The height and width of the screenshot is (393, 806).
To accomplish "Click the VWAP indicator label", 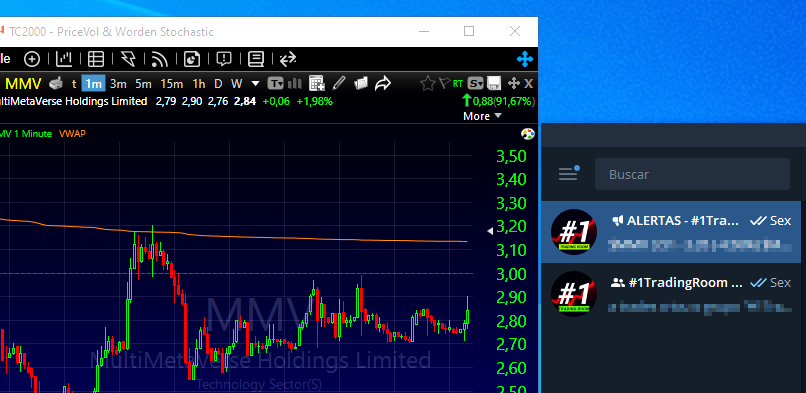I will [72, 134].
